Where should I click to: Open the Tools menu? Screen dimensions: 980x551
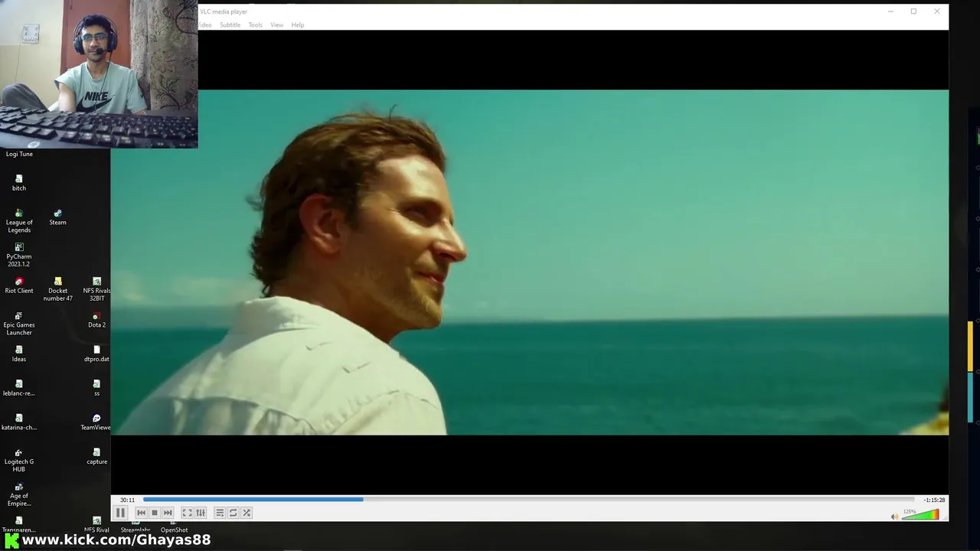point(255,25)
